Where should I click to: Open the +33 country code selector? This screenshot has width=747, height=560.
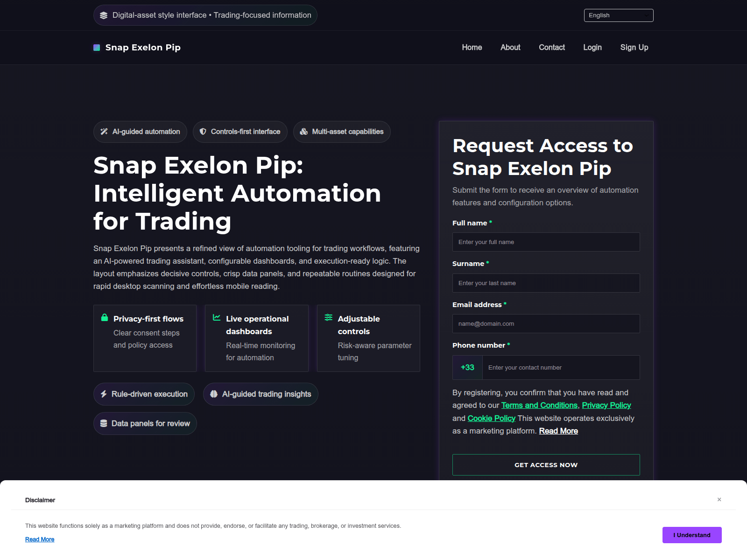click(x=467, y=367)
